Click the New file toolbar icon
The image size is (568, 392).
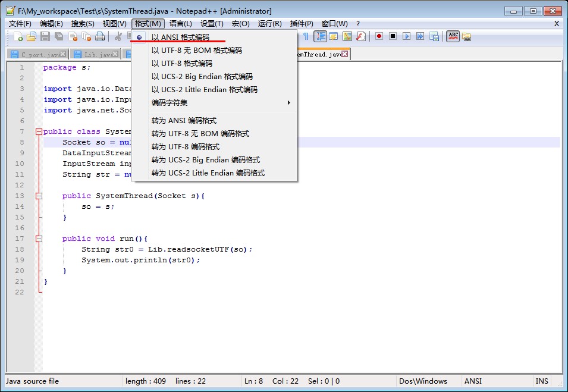pyautogui.click(x=18, y=37)
